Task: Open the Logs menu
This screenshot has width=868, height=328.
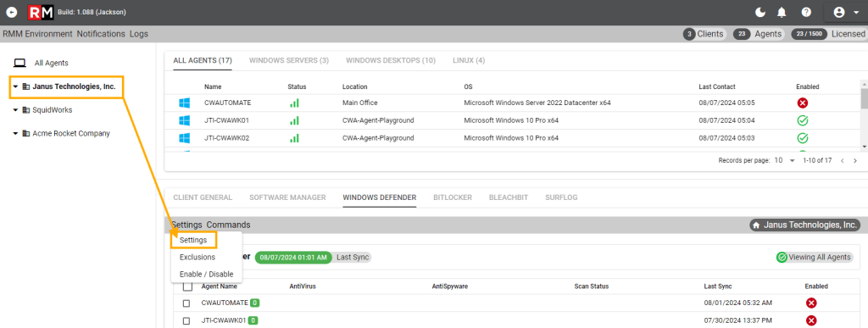Action: click(x=139, y=34)
